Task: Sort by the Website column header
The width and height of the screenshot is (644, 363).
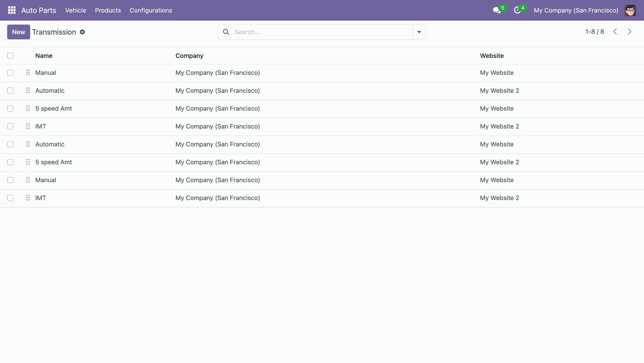Action: click(492, 56)
